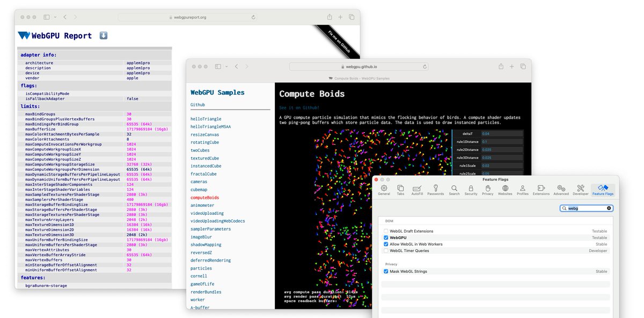Click the webgpu.github.io address bar

pos(360,67)
